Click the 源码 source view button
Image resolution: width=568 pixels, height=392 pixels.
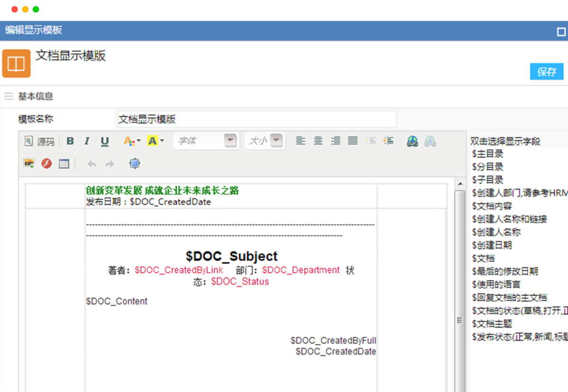[x=40, y=141]
